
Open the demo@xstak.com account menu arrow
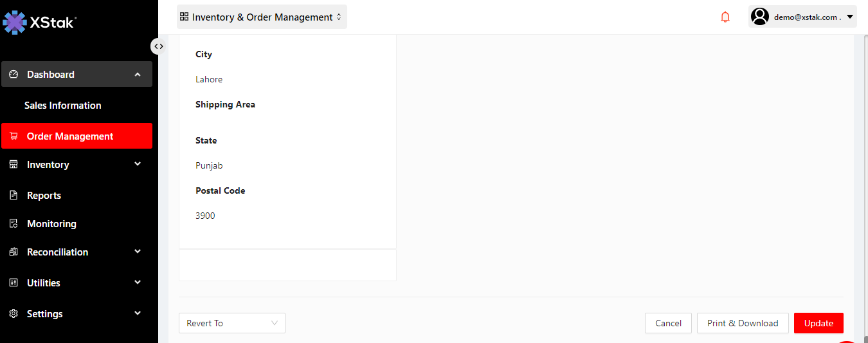850,17
